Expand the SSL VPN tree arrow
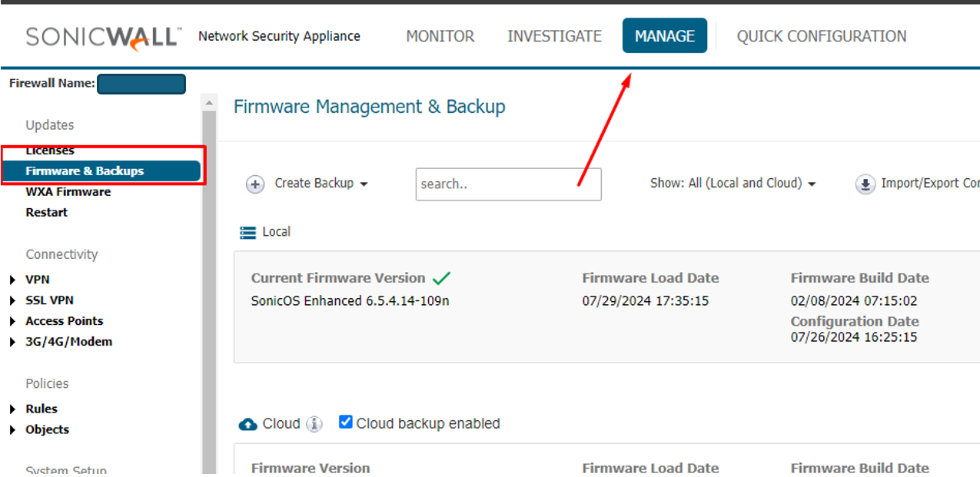This screenshot has width=980, height=477. [x=12, y=301]
